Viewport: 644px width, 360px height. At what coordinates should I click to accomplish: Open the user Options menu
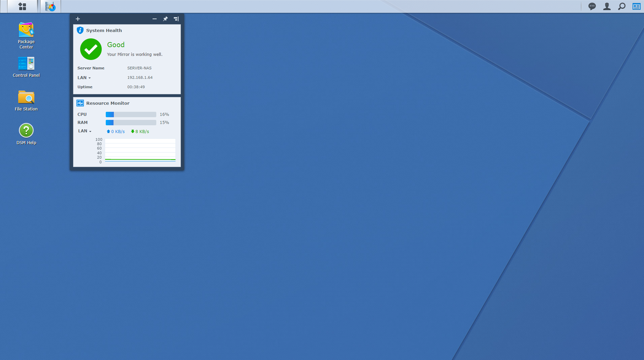pos(607,6)
